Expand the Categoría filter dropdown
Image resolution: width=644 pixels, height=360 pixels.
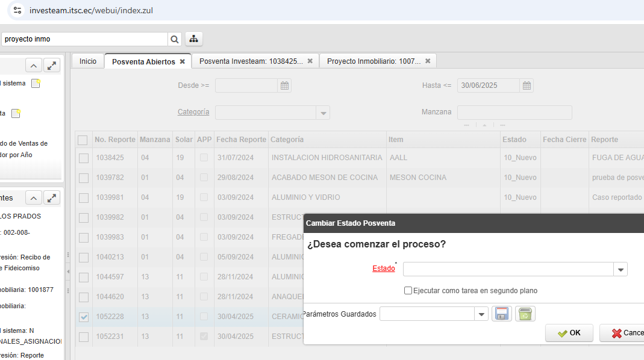pyautogui.click(x=323, y=113)
